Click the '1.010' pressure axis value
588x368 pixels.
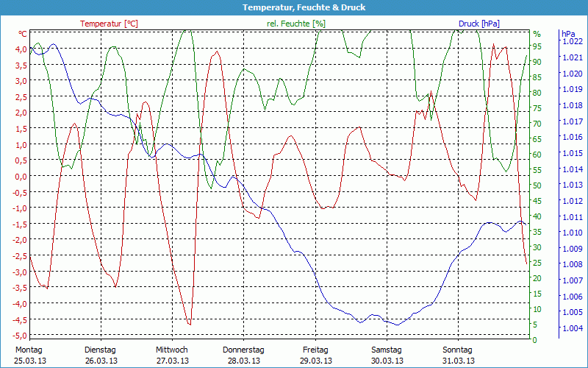(573, 233)
